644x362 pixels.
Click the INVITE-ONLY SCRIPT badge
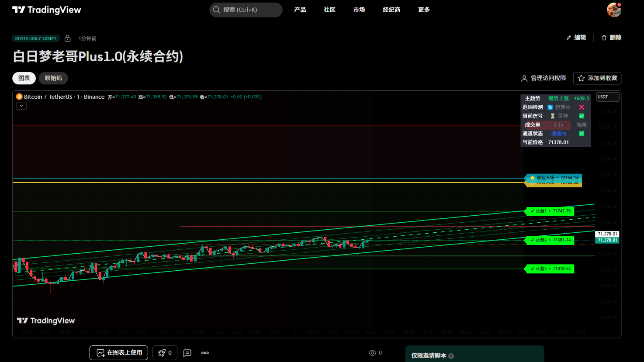36,38
